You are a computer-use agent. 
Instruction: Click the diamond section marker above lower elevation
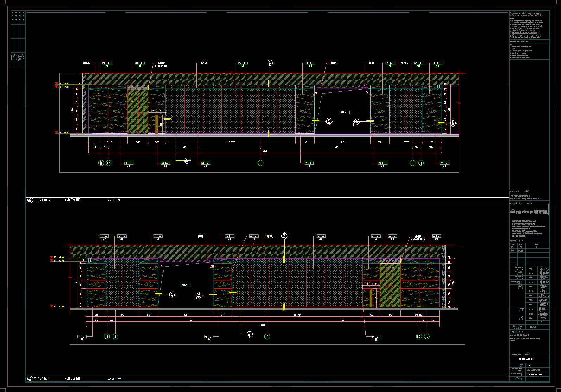click(285, 237)
